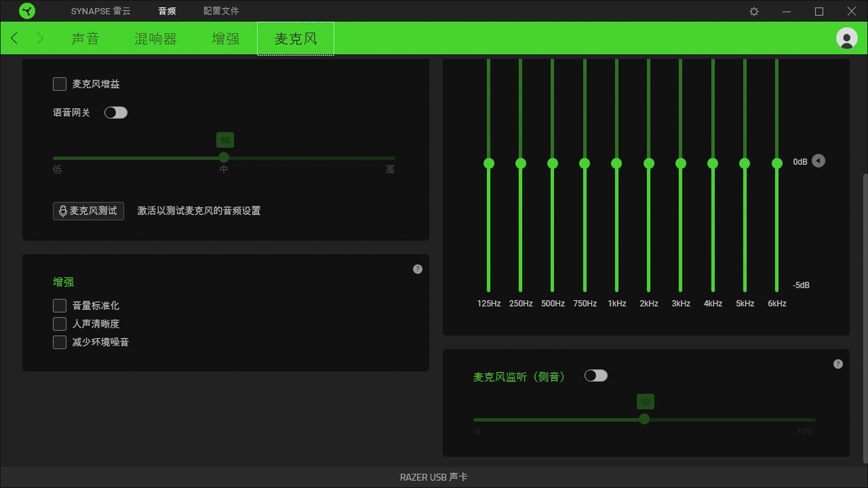Viewport: 868px width, 488px height.
Task: Turn on 麦克风监听（侧音）
Action: (x=596, y=375)
